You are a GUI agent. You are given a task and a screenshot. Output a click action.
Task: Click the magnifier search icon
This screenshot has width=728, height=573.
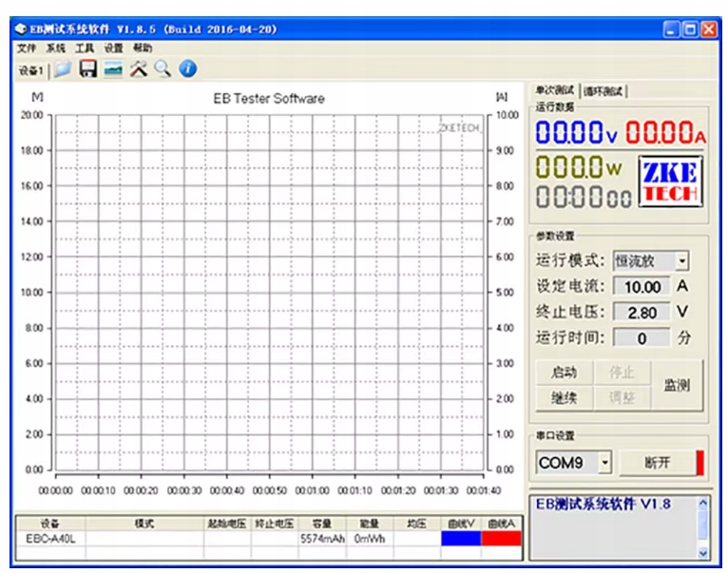[163, 68]
